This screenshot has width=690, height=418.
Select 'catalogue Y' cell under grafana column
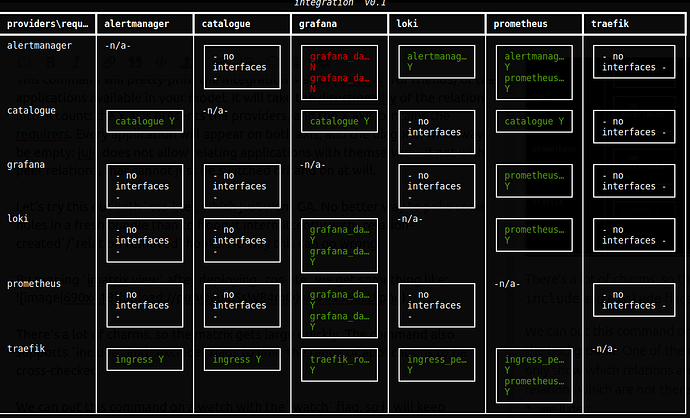coord(339,121)
